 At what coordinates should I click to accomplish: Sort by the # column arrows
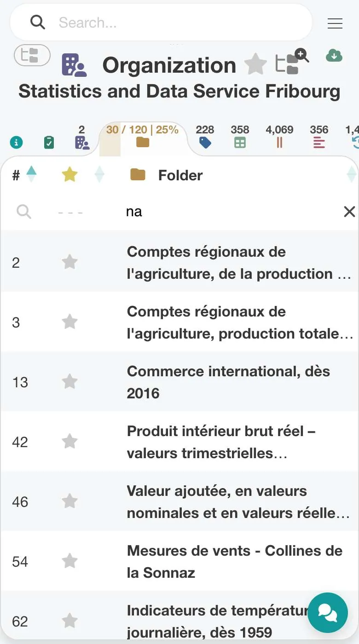(x=31, y=174)
